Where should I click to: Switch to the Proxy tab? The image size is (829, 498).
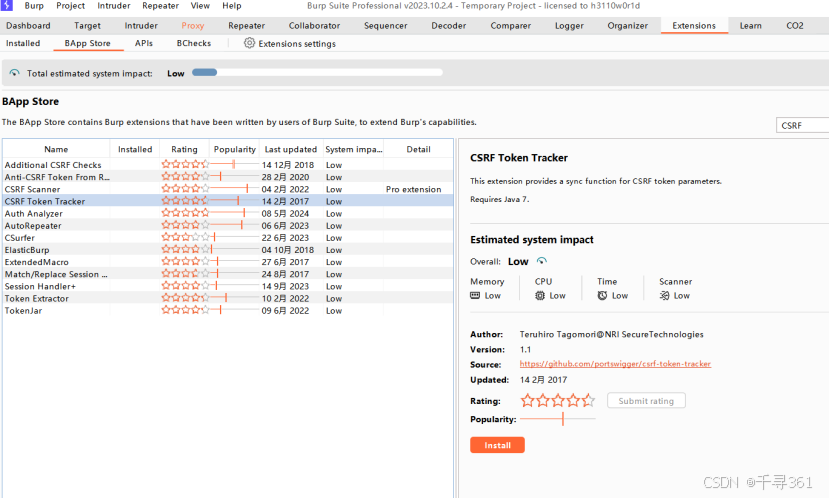(x=192, y=25)
